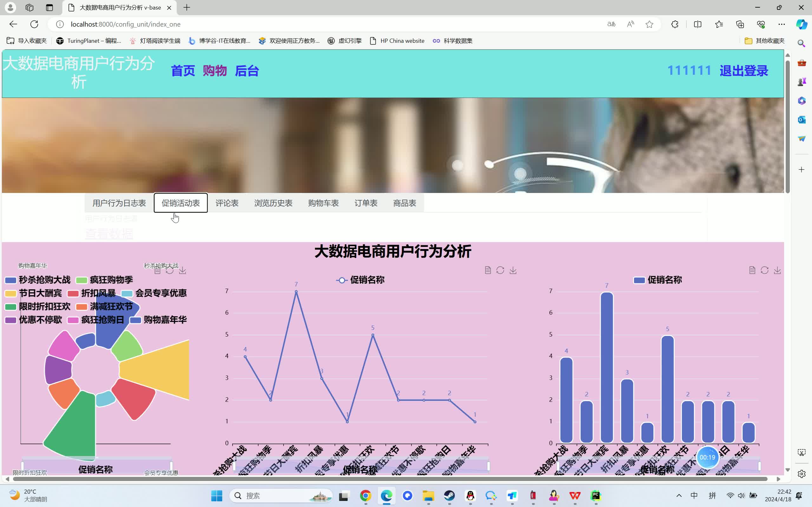The height and width of the screenshot is (507, 812).
Task: Open the 购物 navigation link
Action: click(x=214, y=71)
